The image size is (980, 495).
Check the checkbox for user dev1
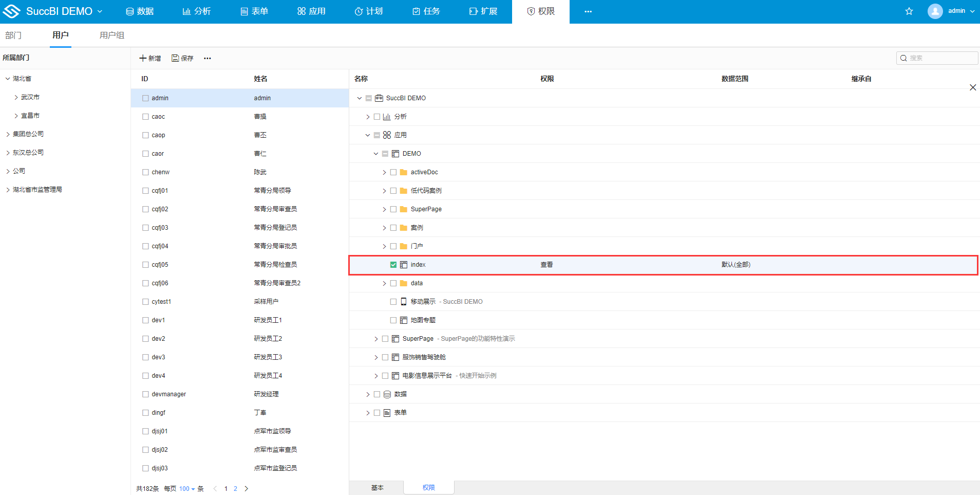pos(145,320)
